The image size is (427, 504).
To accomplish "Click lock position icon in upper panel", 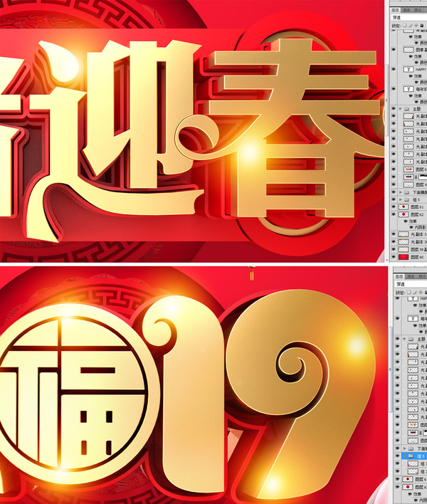I will pyautogui.click(x=416, y=26).
